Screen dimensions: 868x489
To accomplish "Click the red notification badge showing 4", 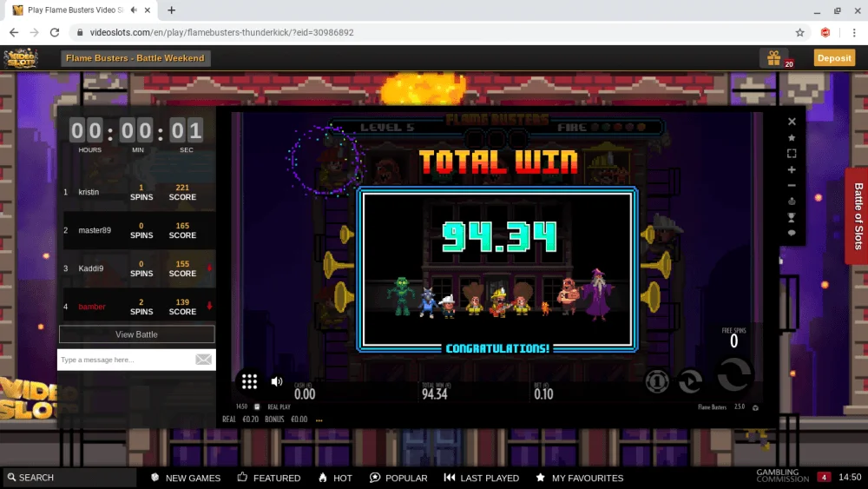I will (x=824, y=478).
